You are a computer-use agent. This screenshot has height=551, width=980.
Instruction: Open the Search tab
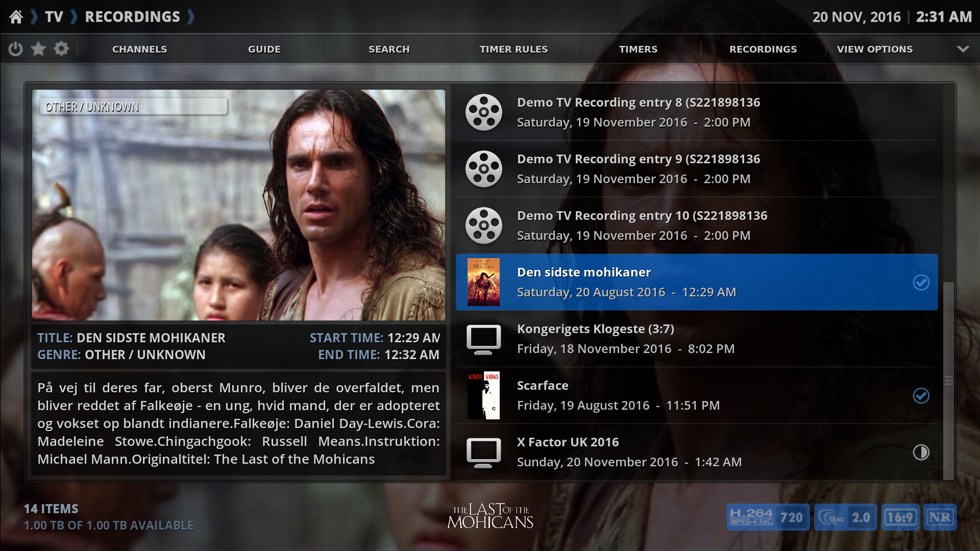pyautogui.click(x=389, y=49)
